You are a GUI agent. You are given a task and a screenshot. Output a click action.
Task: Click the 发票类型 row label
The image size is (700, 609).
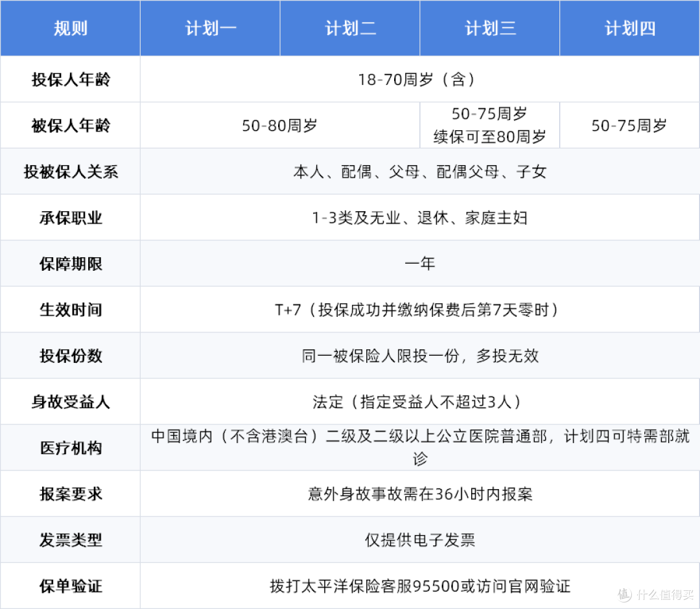click(71, 540)
